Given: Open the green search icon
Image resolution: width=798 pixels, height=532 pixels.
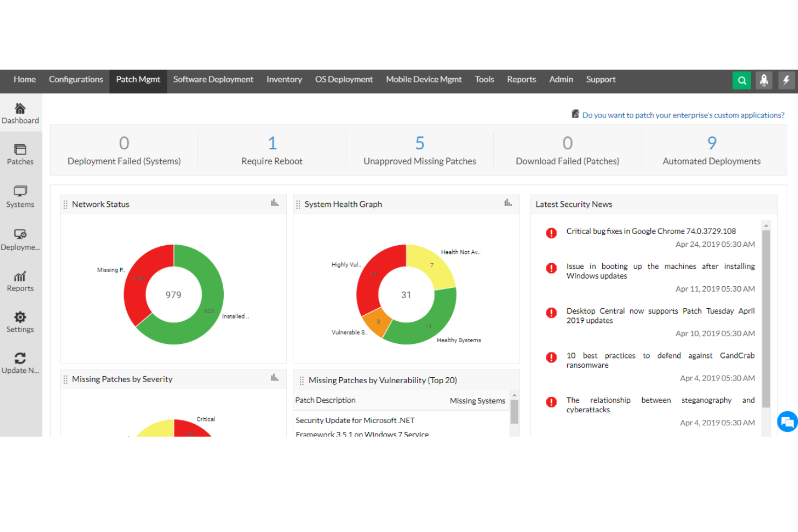Looking at the screenshot, I should (742, 80).
